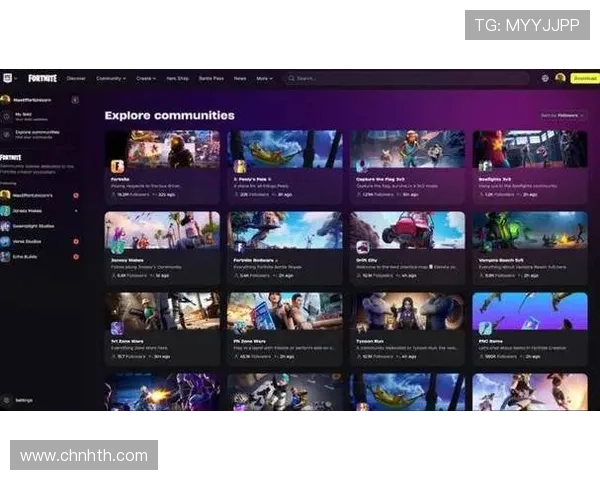Click the Explore communities sidebar icon

click(6, 133)
